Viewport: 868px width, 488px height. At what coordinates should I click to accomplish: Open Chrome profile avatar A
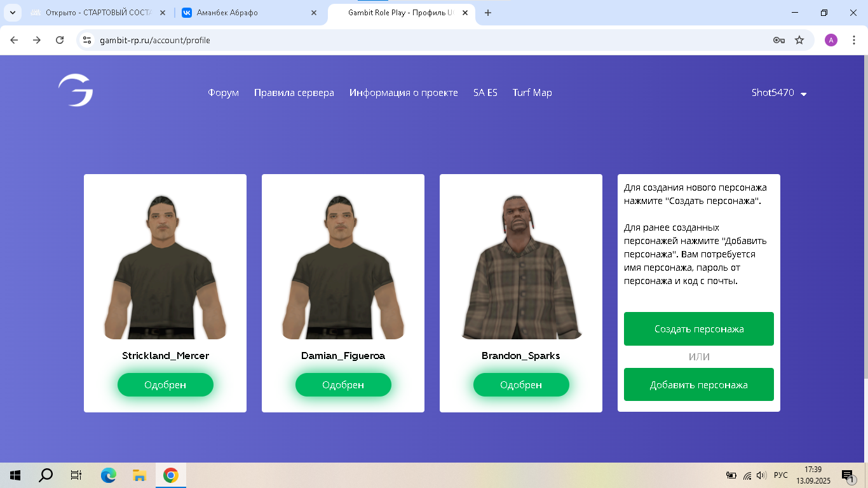(x=831, y=40)
